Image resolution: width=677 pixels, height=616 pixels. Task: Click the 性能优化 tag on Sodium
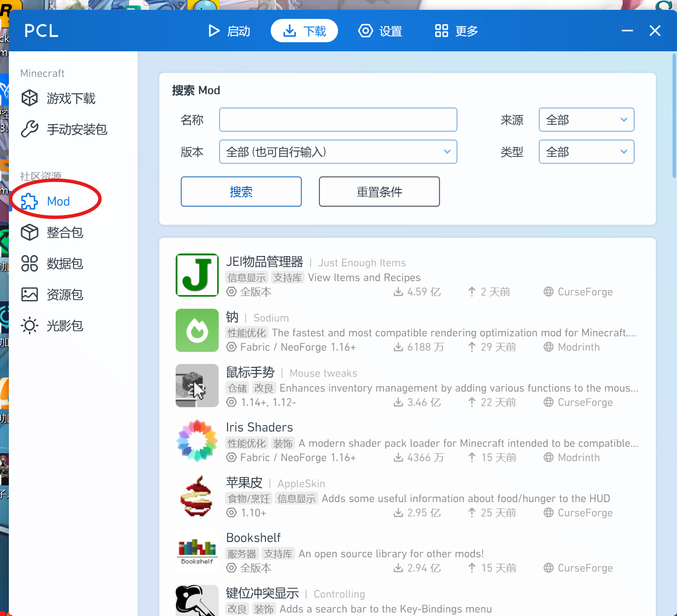tap(247, 333)
